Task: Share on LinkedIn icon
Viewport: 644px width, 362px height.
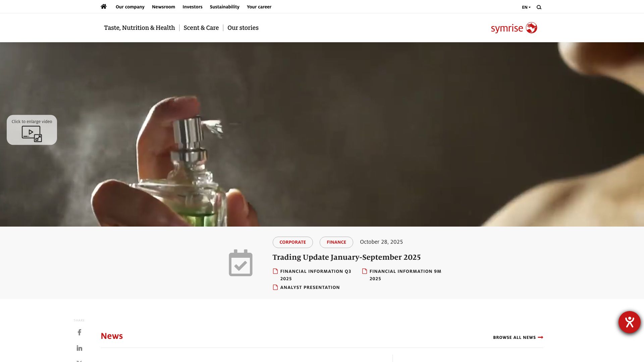Action: 79,348
